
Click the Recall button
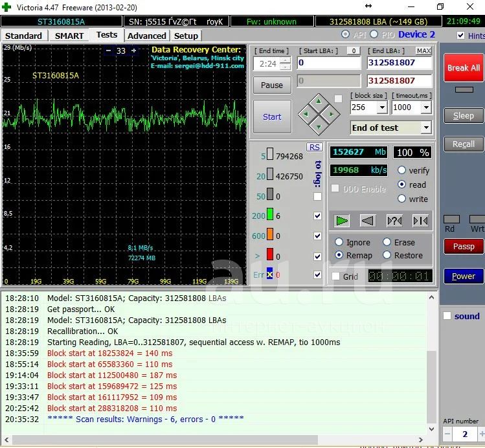pyautogui.click(x=464, y=144)
